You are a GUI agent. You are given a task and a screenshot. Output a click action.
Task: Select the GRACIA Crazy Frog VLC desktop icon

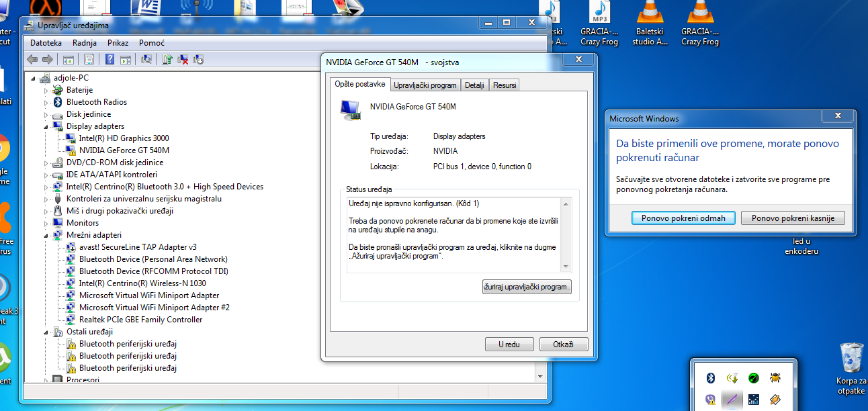pos(700,24)
